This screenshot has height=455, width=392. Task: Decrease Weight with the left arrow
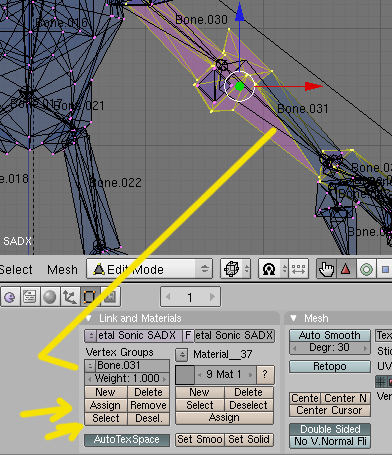pyautogui.click(x=89, y=379)
